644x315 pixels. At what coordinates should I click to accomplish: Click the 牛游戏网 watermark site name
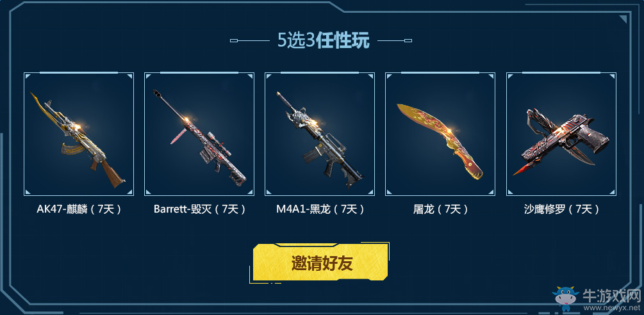point(611,295)
